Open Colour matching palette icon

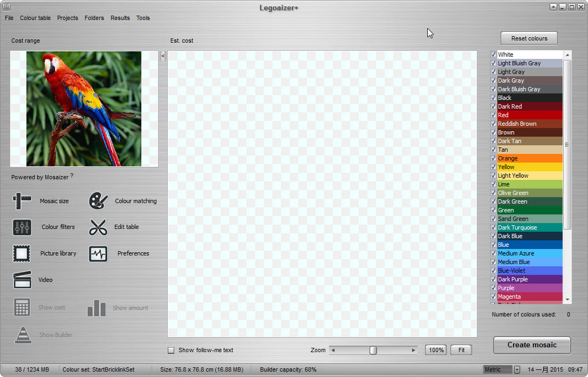coord(98,201)
